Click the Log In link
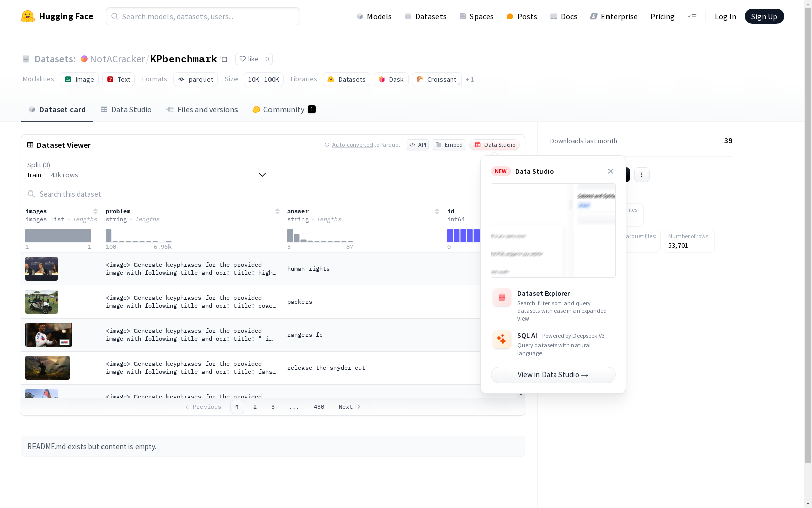Image resolution: width=812 pixels, height=508 pixels. [725, 16]
